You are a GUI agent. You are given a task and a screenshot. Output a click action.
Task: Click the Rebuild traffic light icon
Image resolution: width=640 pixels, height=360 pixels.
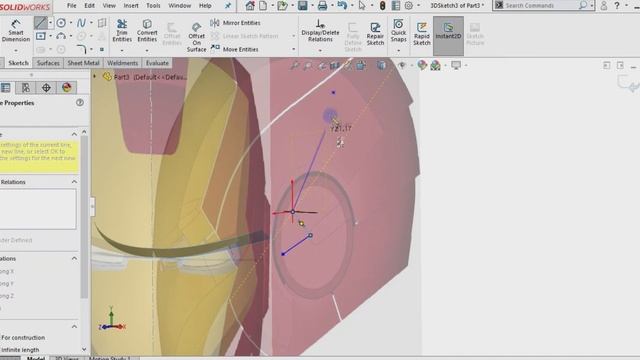click(x=382, y=6)
